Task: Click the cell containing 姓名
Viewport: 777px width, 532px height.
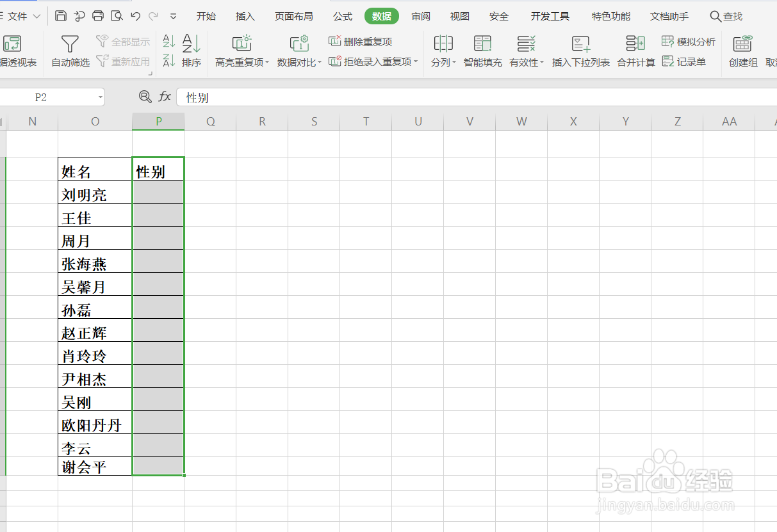Action: tap(95, 169)
